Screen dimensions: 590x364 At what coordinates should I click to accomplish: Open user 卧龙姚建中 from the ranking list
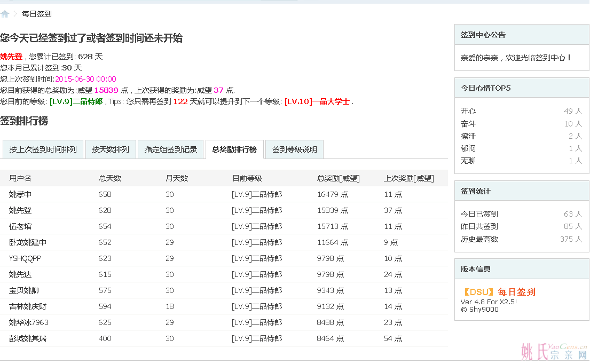click(28, 242)
